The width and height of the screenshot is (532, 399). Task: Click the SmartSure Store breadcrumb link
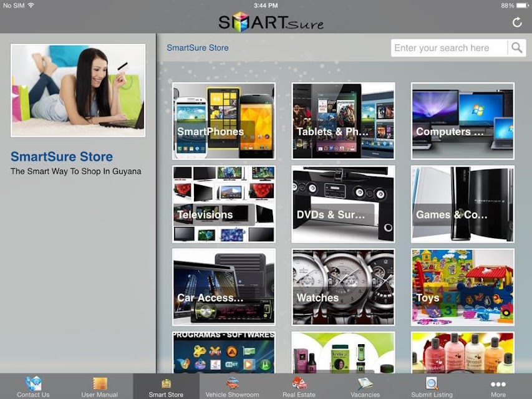198,48
